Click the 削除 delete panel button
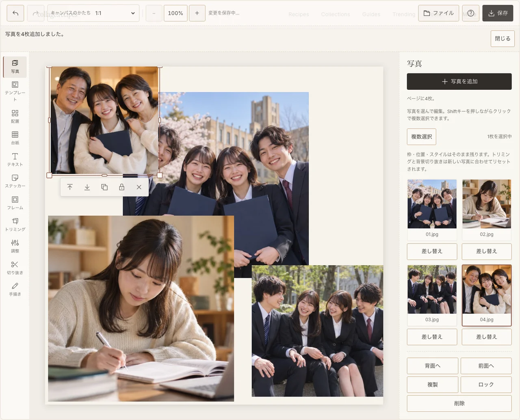 click(459, 403)
